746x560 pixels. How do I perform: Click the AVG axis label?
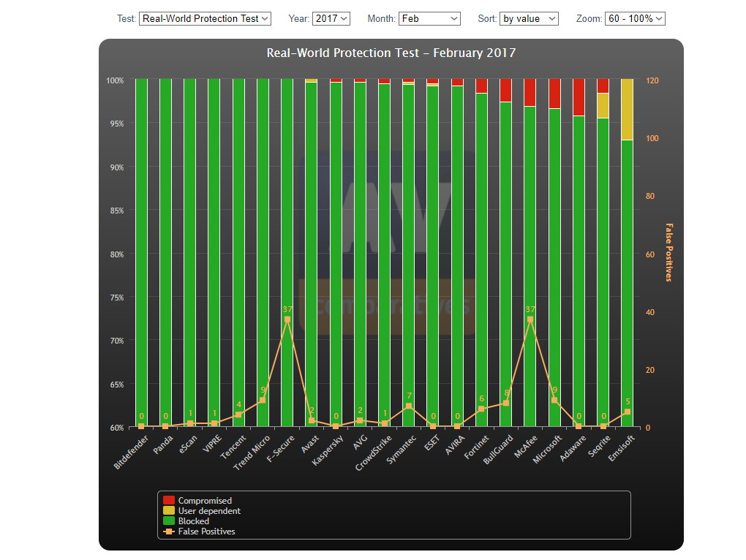coord(361,442)
